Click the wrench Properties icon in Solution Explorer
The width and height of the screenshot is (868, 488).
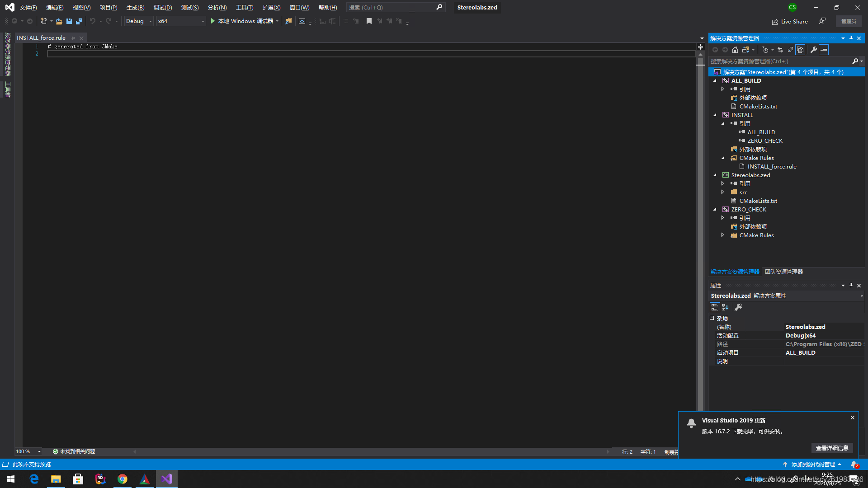[814, 50]
